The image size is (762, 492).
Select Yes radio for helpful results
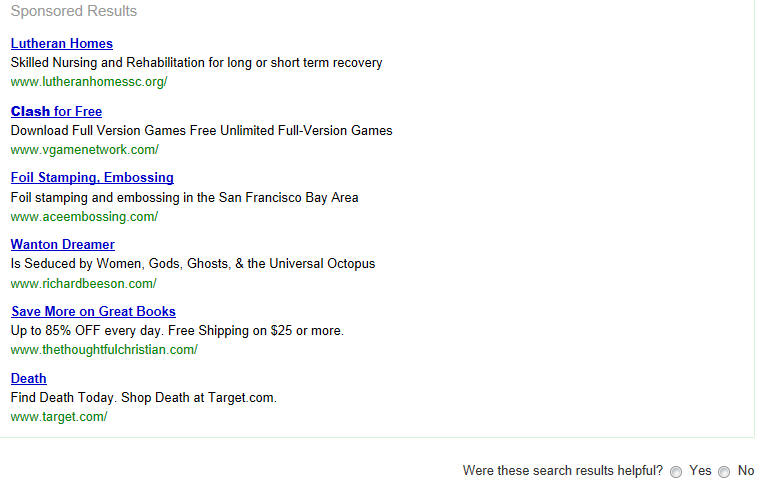(676, 472)
